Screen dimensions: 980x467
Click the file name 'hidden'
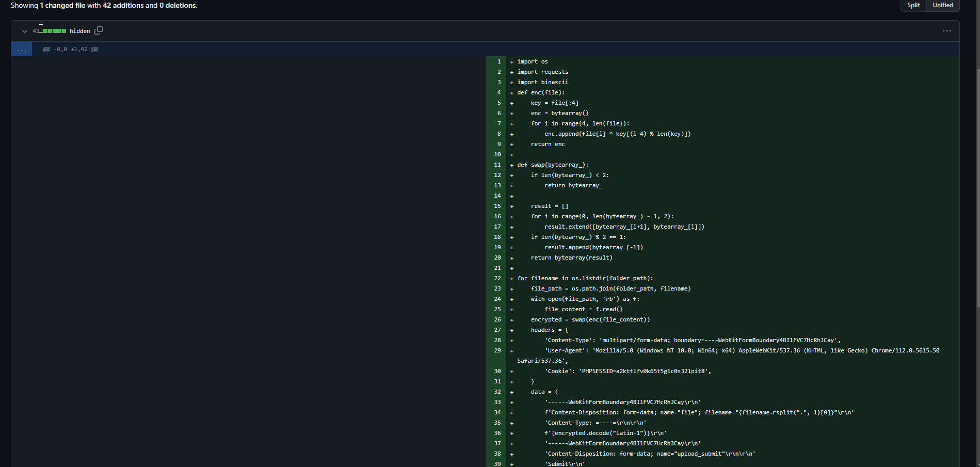pyautogui.click(x=79, y=31)
